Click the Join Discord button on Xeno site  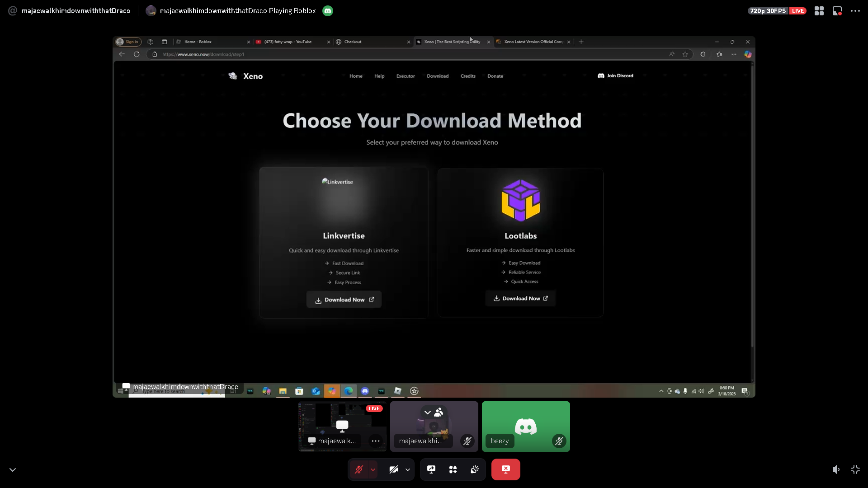615,76
